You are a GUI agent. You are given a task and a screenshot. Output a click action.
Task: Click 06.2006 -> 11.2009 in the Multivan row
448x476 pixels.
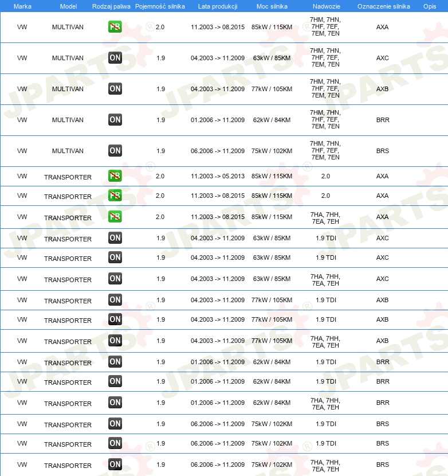(218, 151)
